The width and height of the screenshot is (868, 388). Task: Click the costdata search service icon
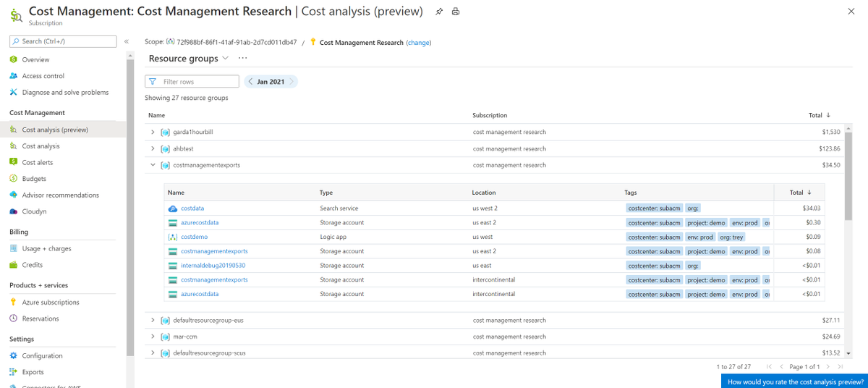[173, 208]
